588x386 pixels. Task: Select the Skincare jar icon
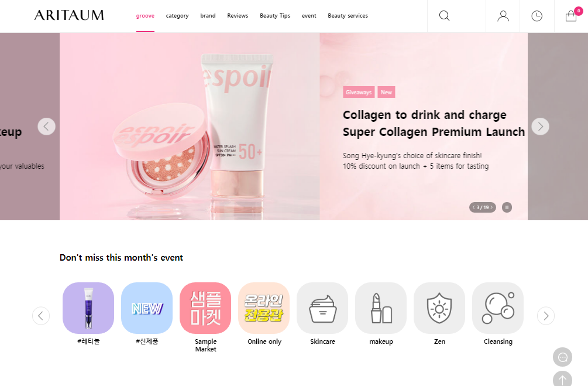[x=322, y=308]
